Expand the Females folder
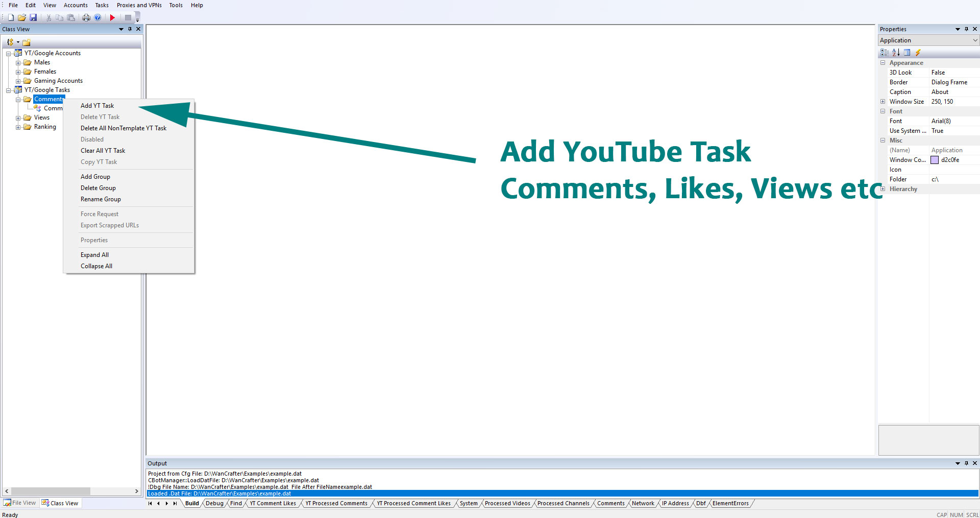The height and width of the screenshot is (518, 980). tap(18, 72)
